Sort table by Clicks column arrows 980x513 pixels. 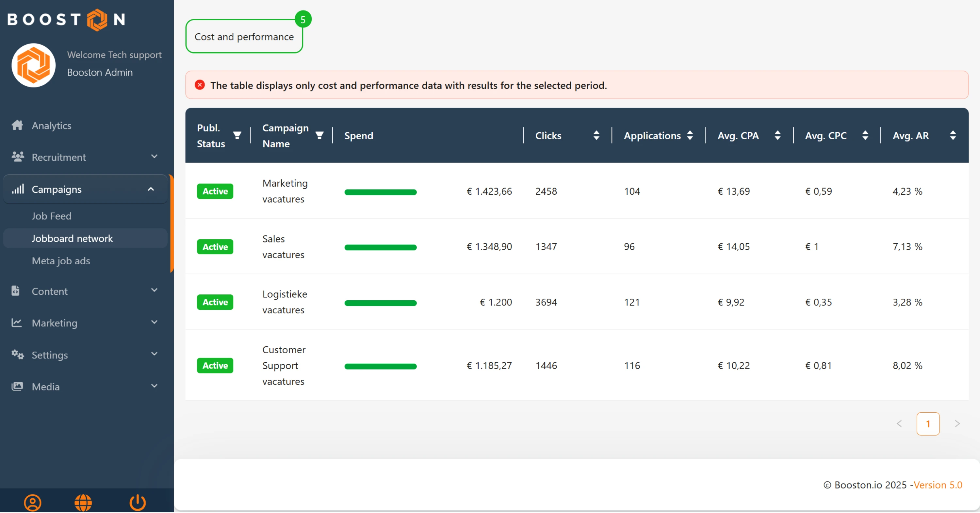click(x=596, y=136)
